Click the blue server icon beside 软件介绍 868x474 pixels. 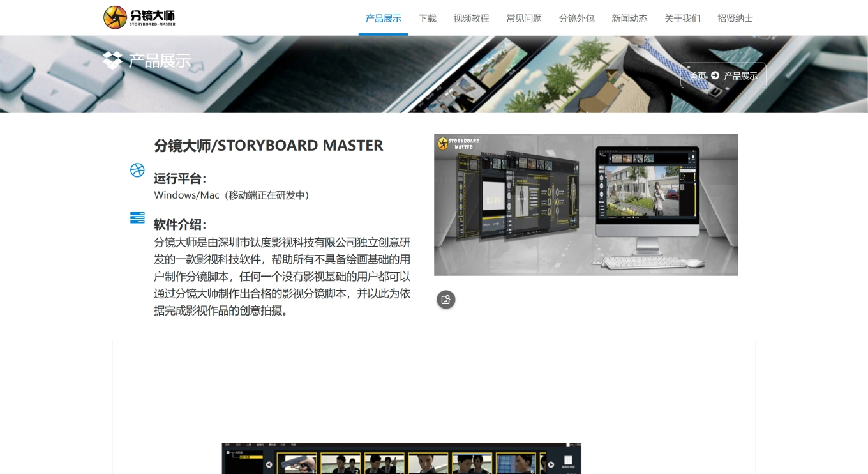point(137,218)
